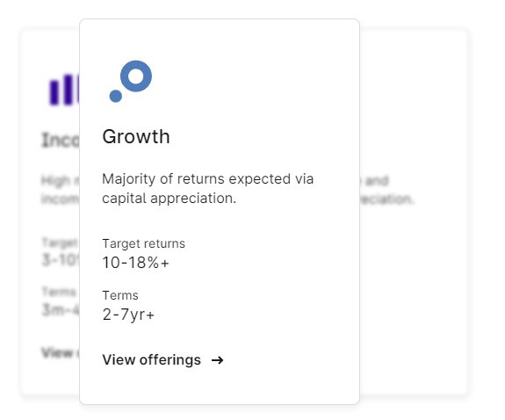Click the blurred Terms label on Income card
The height and width of the screenshot is (420, 505).
[59, 292]
